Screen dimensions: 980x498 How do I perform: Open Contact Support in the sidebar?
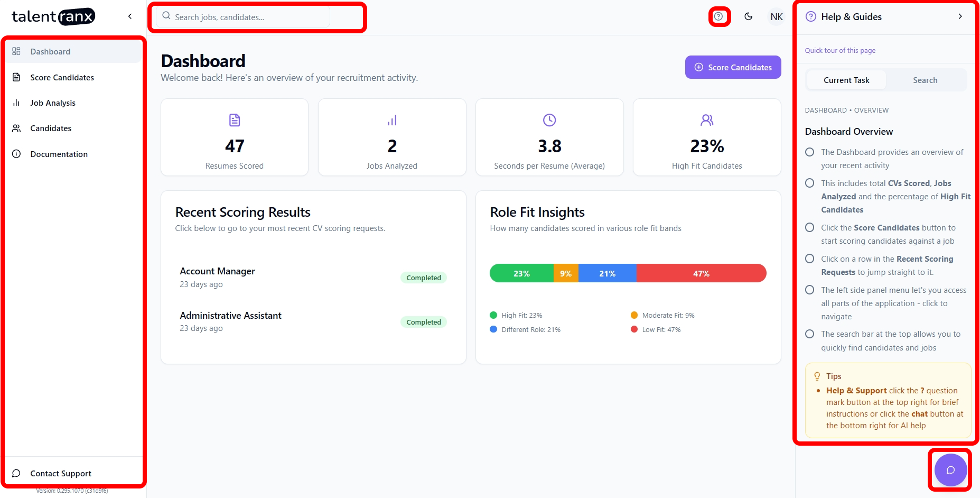pyautogui.click(x=61, y=473)
